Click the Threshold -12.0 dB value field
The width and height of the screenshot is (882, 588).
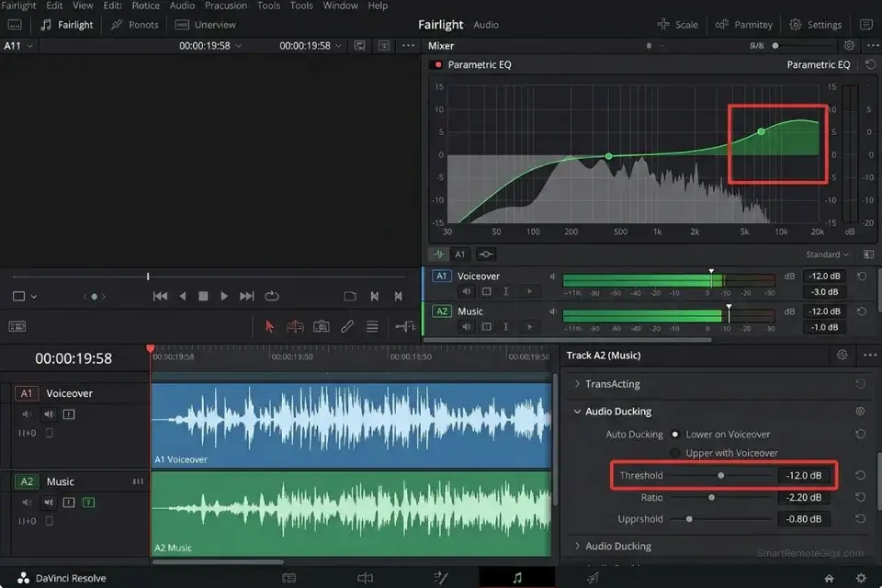804,476
